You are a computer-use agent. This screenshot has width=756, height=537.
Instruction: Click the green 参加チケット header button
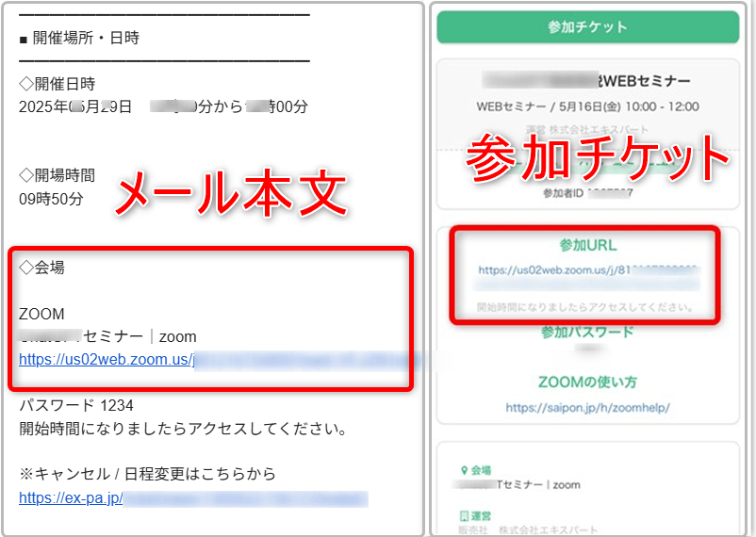[587, 27]
